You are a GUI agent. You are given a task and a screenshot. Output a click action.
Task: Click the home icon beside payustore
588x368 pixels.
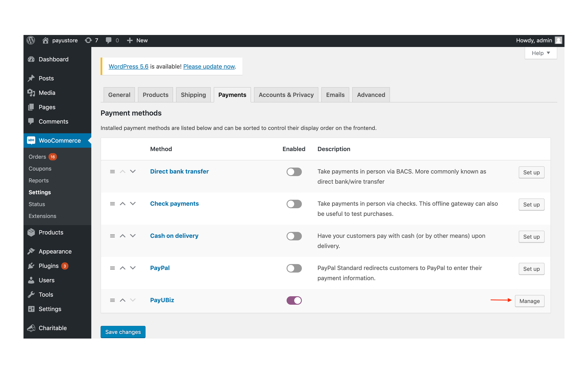coord(45,40)
